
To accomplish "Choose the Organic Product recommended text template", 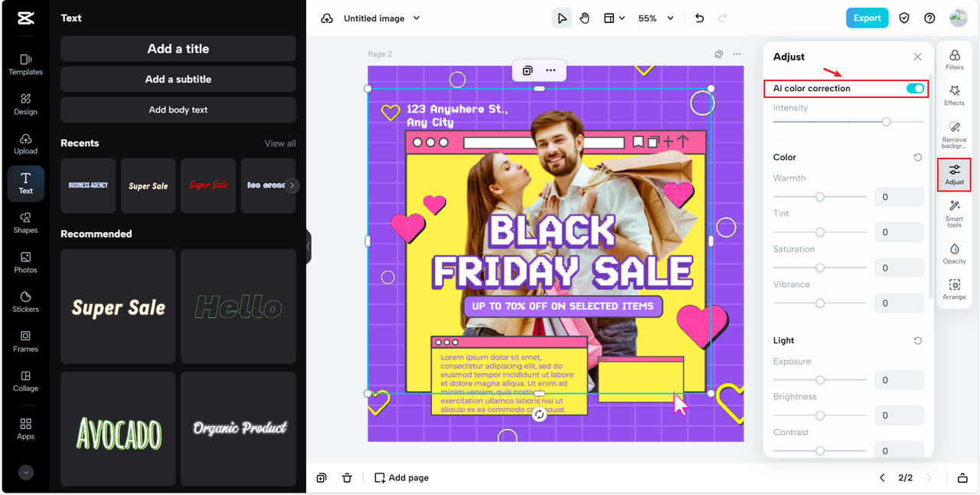I will 238,429.
